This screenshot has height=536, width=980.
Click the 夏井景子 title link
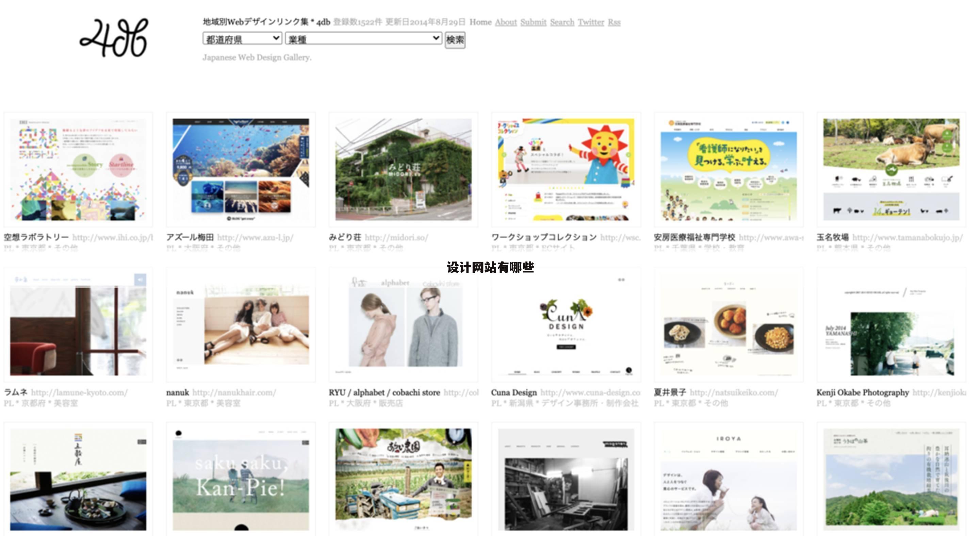click(670, 392)
